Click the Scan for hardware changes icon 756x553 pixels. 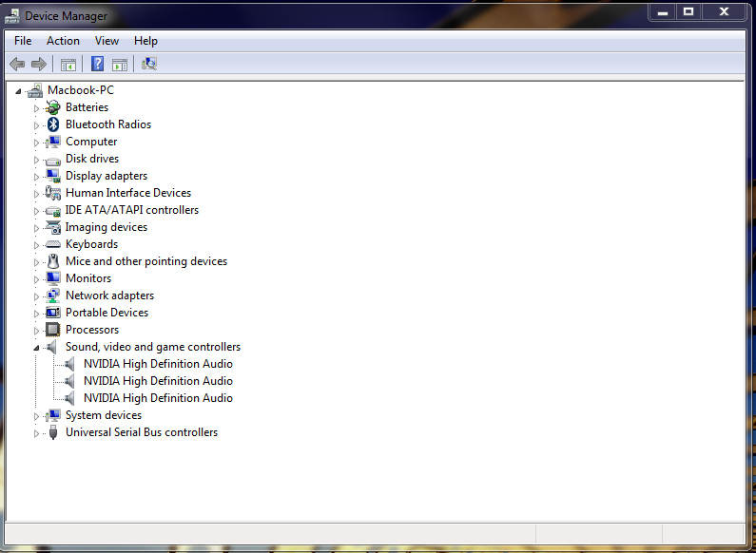149,64
